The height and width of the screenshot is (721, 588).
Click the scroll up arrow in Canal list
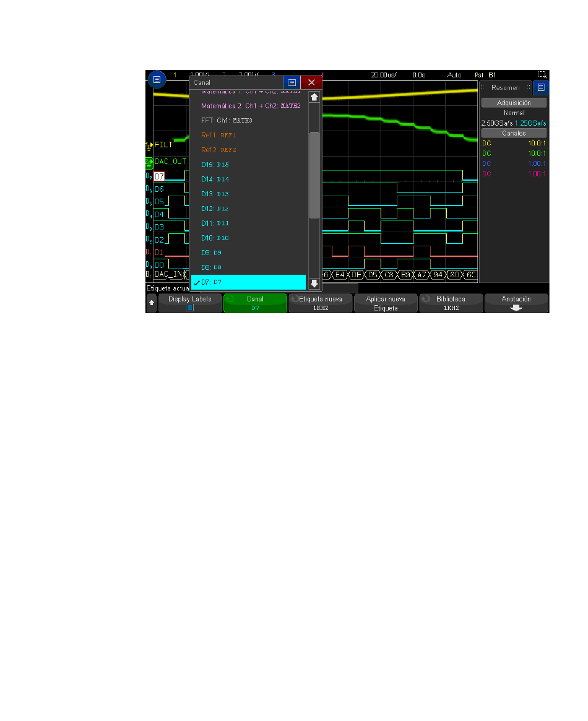[314, 97]
